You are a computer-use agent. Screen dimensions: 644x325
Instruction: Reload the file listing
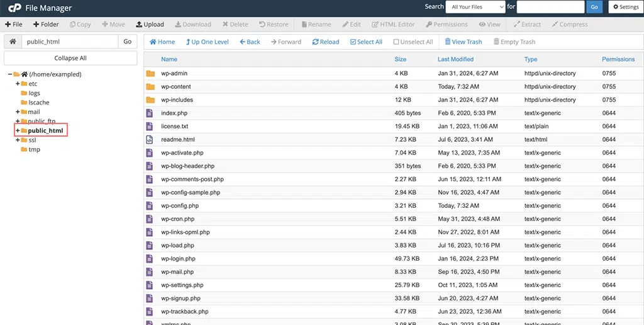(x=326, y=42)
